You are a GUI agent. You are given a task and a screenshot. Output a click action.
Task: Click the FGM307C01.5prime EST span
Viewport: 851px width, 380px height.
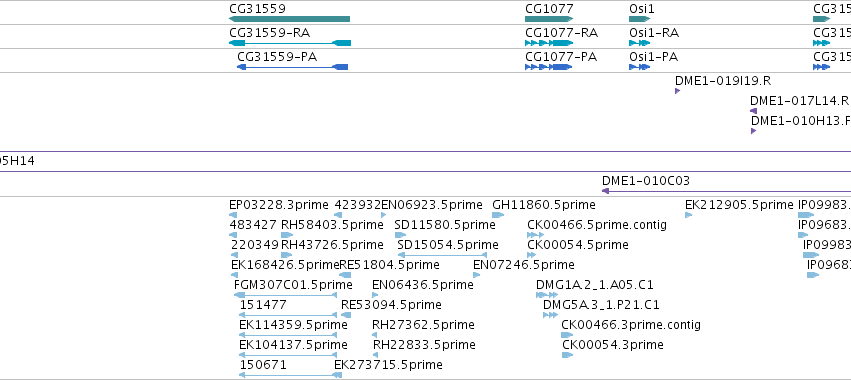(285, 295)
